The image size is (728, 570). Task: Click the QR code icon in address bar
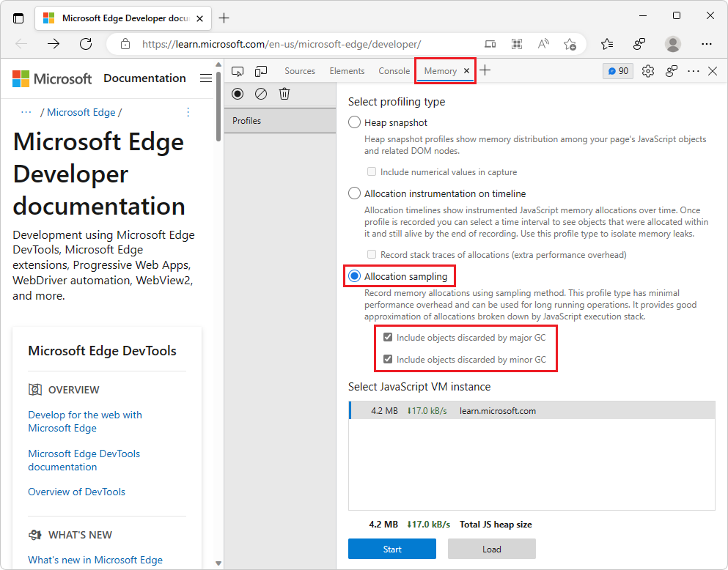click(517, 44)
